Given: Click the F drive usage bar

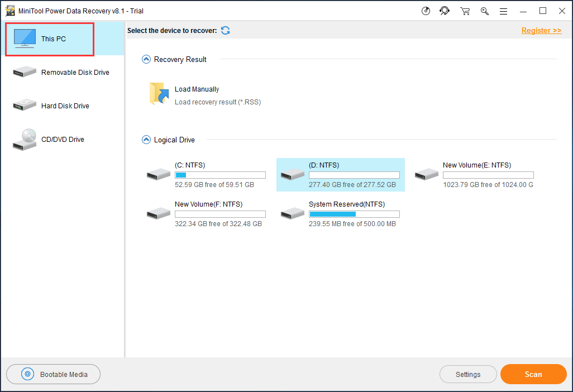Looking at the screenshot, I should pos(221,214).
